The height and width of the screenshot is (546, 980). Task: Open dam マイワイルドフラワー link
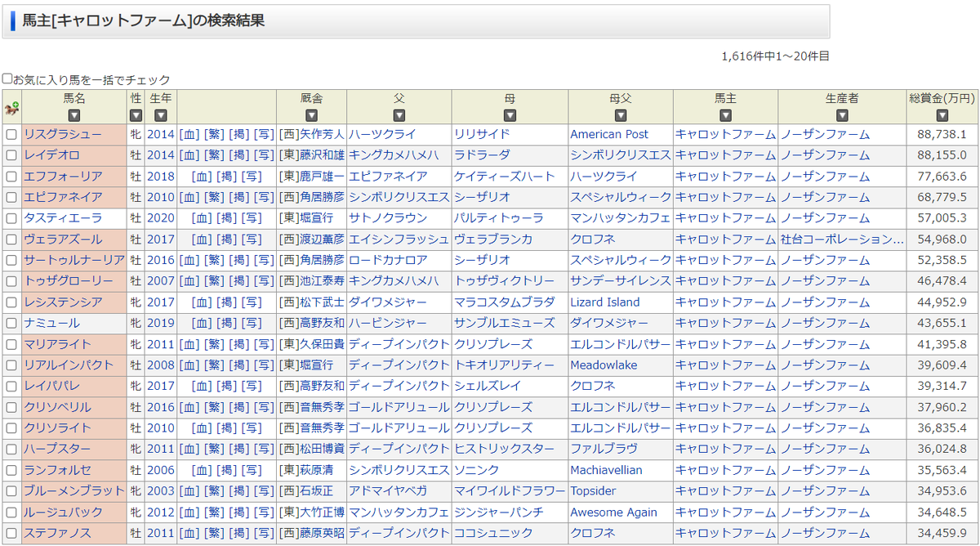coord(510,491)
